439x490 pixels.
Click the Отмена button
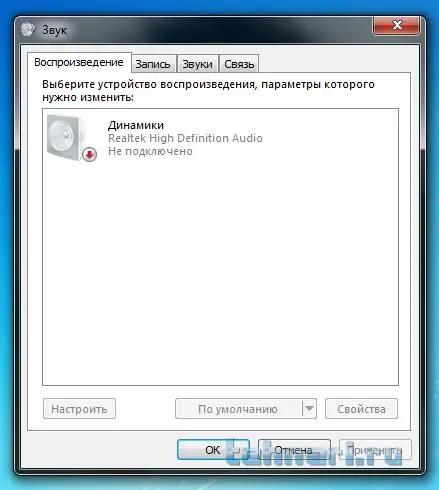pos(294,450)
